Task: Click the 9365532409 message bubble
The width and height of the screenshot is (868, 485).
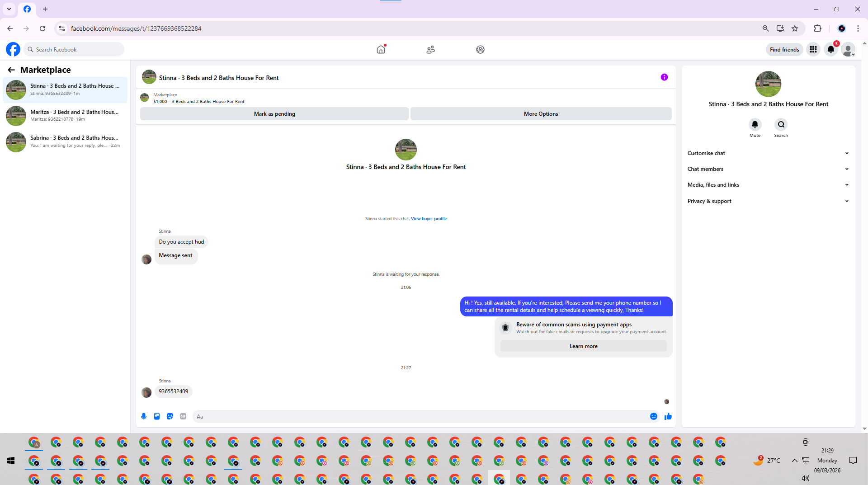Action: point(174,391)
